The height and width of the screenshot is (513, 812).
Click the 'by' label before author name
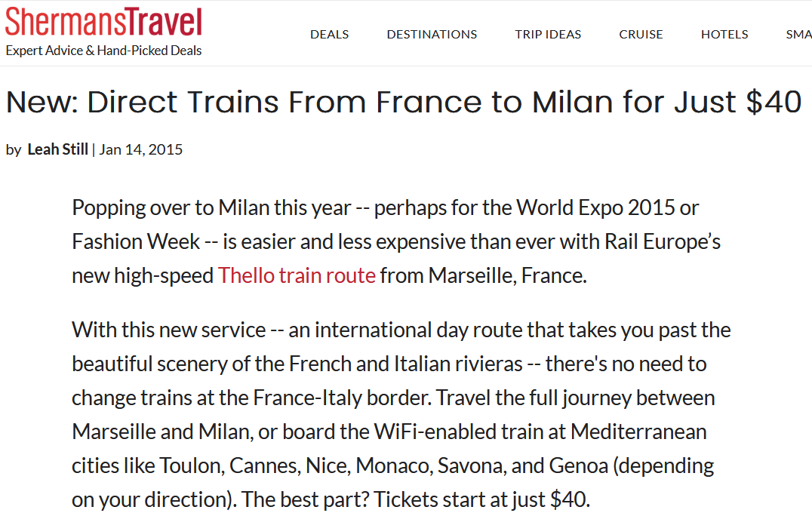coord(14,150)
